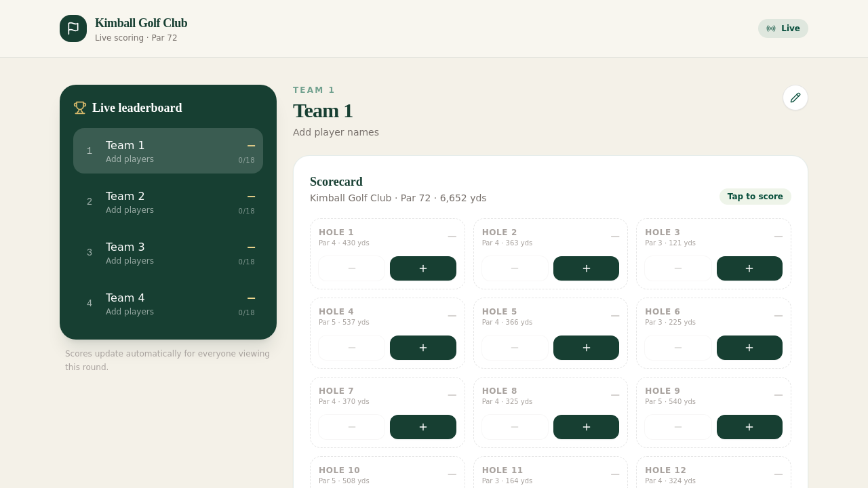Image resolution: width=868 pixels, height=488 pixels.
Task: Add a stroke on Hole 6
Action: coord(749,348)
